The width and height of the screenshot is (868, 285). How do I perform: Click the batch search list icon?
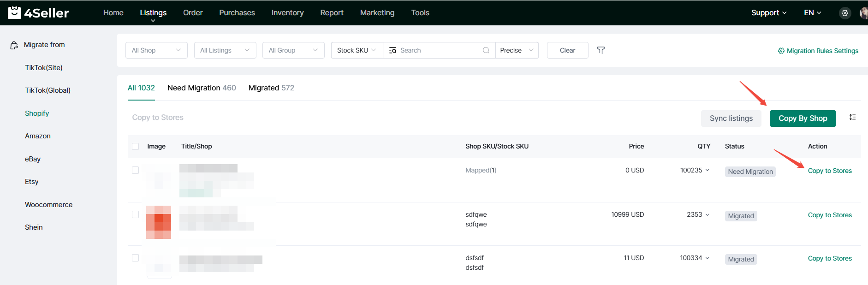click(x=392, y=50)
